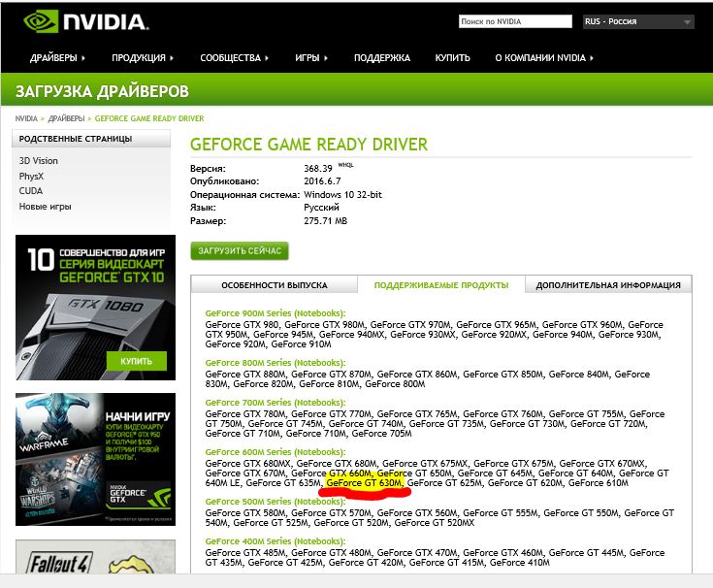Click the GEFORCE GAME READY DRIVER title
713x588 pixels.
pyautogui.click(x=308, y=145)
